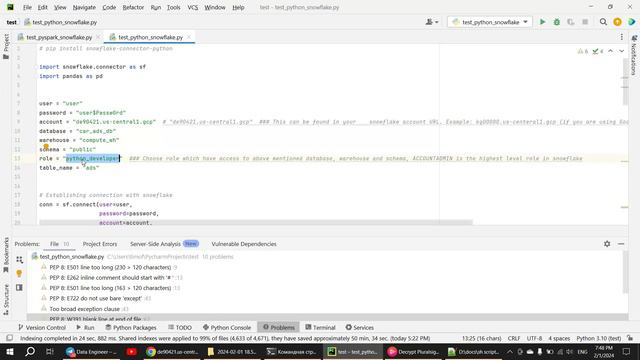
Task: Click the editor horizontal scrollbar
Action: click(x=256, y=223)
